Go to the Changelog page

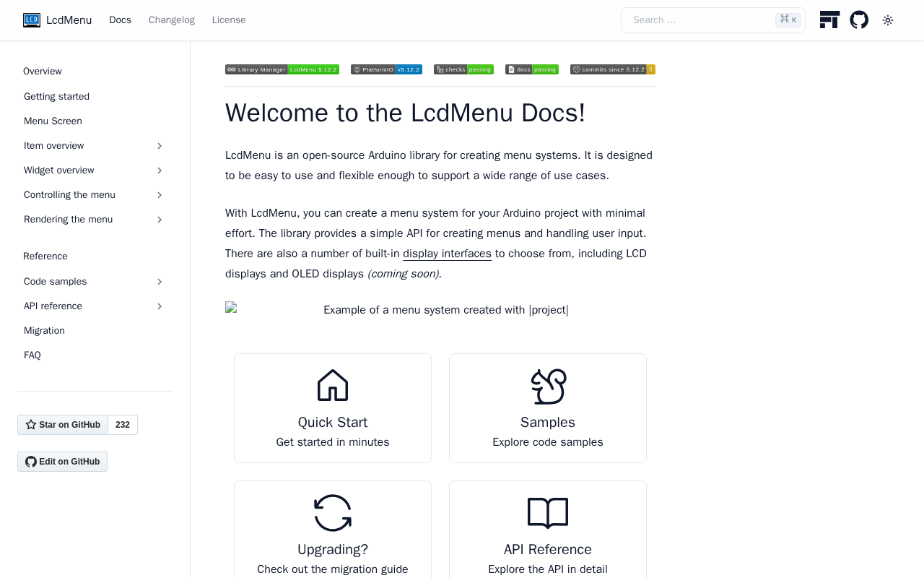pos(172,20)
